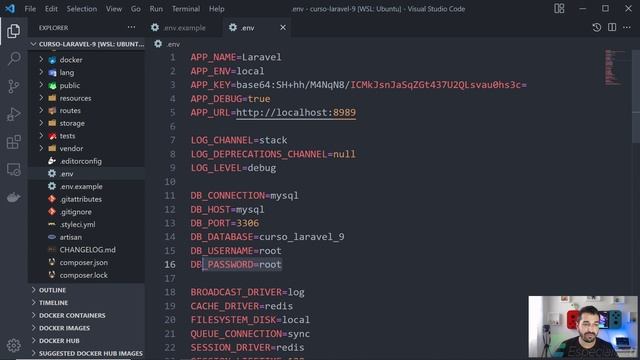Open the Remote Explorer view
Image resolution: width=640 pixels, height=360 pixels.
13,170
